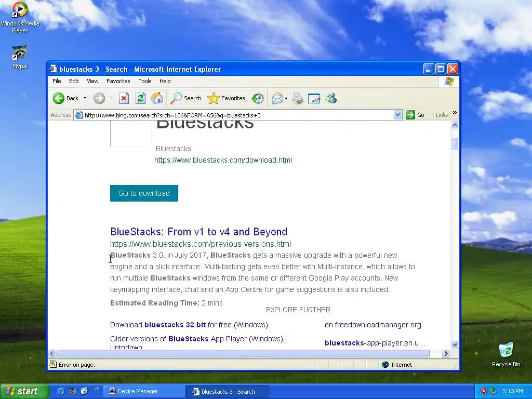This screenshot has height=399, width=532.
Task: Open Windows Media Player desktop shortcut
Action: tap(20, 17)
